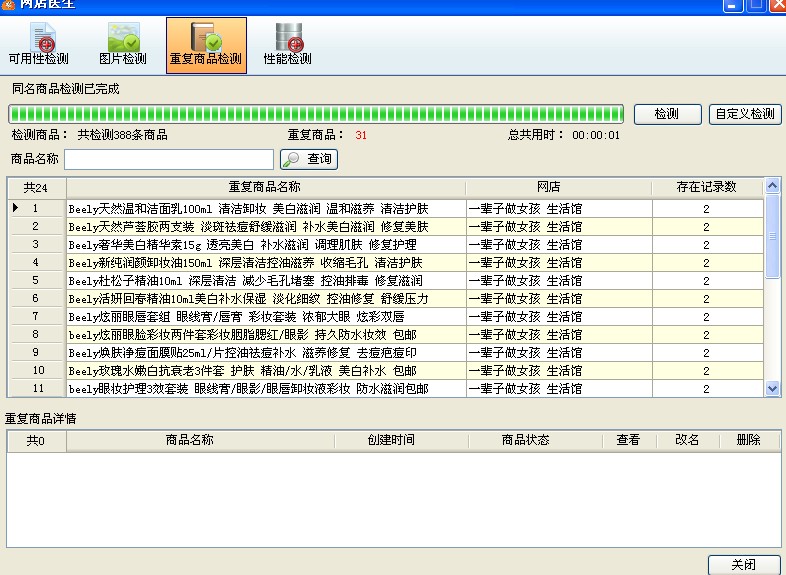This screenshot has height=575, width=786.
Task: Click the 同名商品检测已完成 status text
Action: pyautogui.click(x=66, y=89)
